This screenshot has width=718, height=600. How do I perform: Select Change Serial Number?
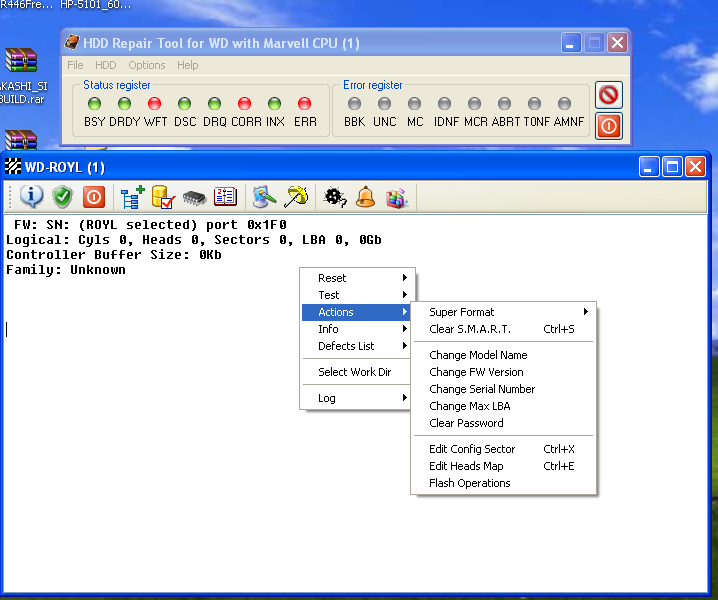(503, 389)
